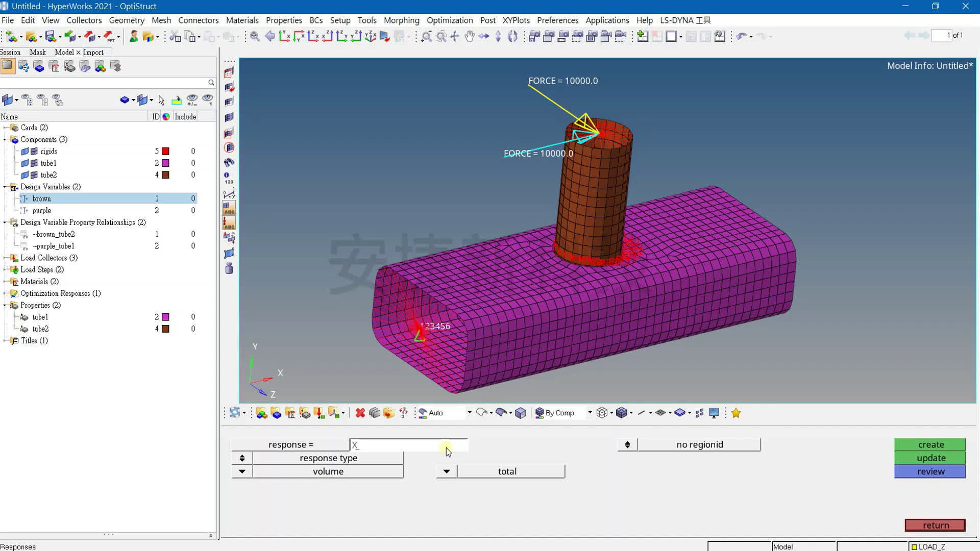Select the Pan hand tool

[x=469, y=36]
